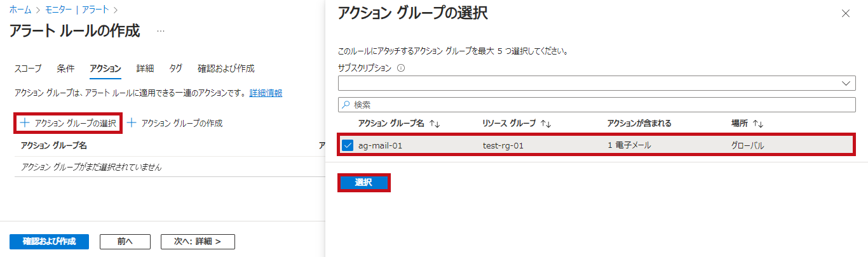Click the モニター | アラート breadcrumb
868x257 pixels.
point(78,10)
